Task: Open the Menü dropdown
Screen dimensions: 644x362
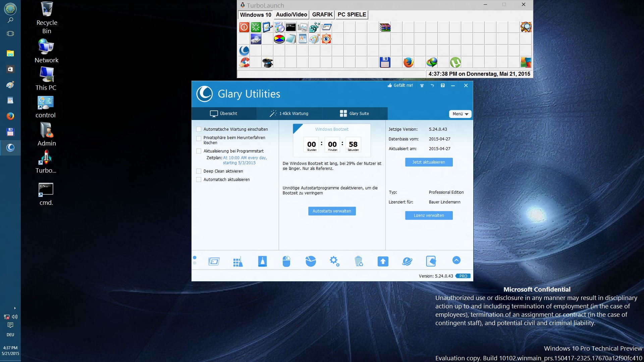Action: click(x=460, y=114)
